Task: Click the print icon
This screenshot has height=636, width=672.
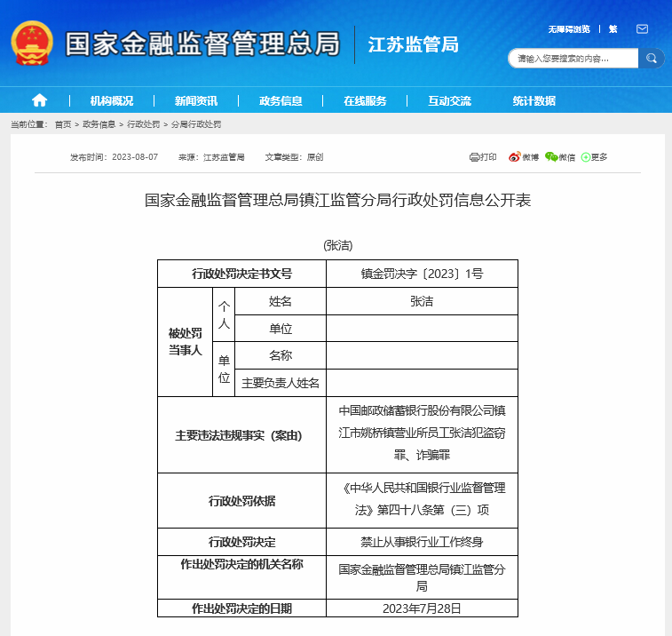Action: (x=474, y=157)
